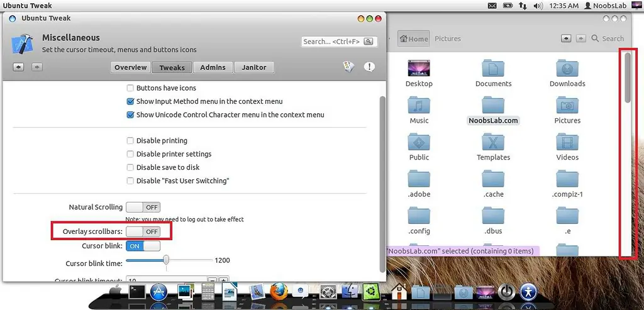
Task: Open Firefox from the dock
Action: point(279,292)
